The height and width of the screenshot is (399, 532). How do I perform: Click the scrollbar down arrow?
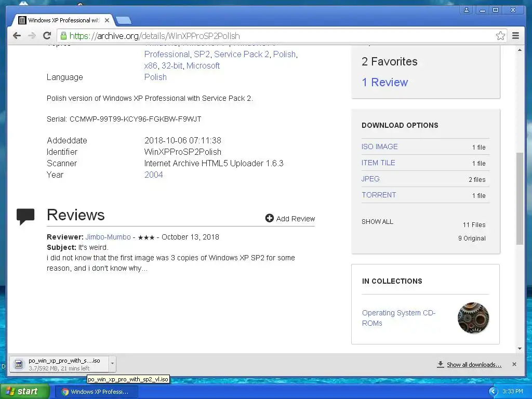(520, 349)
